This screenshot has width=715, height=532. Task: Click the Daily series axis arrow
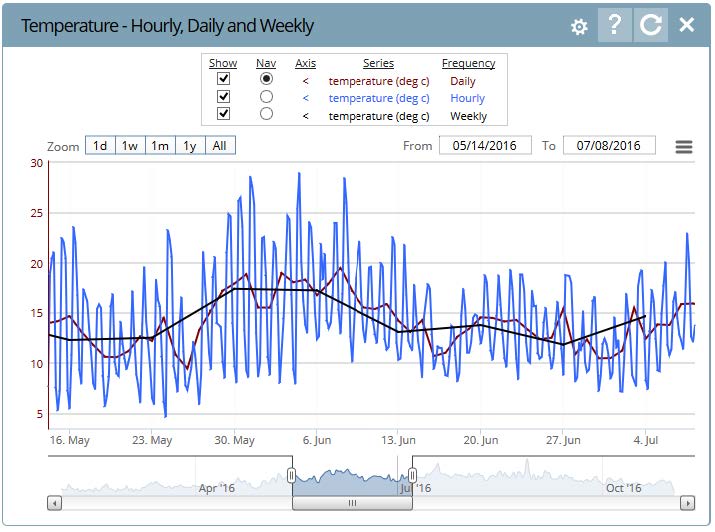pos(305,81)
